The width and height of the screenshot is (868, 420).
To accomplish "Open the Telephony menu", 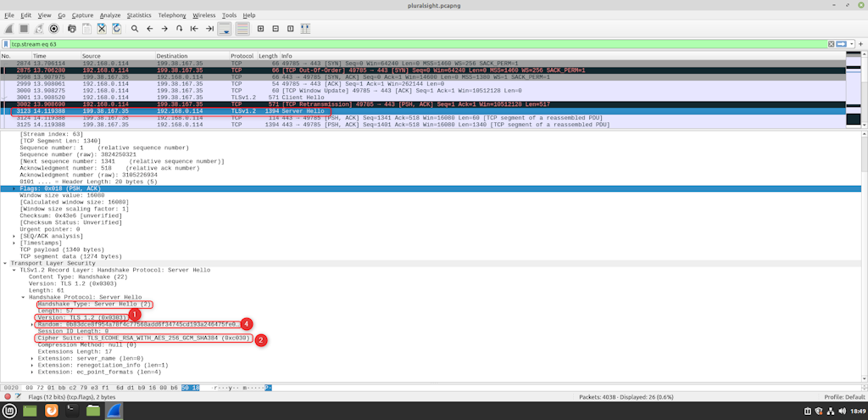I will [171, 15].
